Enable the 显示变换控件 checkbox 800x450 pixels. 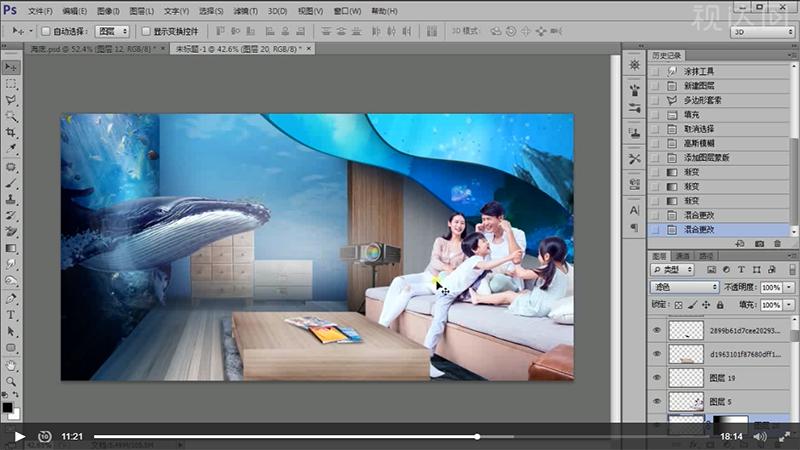(x=146, y=32)
